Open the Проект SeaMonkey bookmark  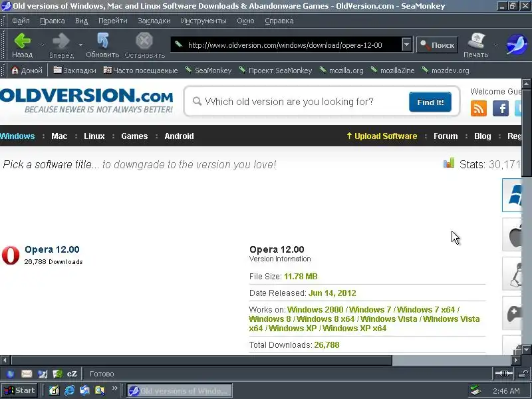[x=275, y=70]
